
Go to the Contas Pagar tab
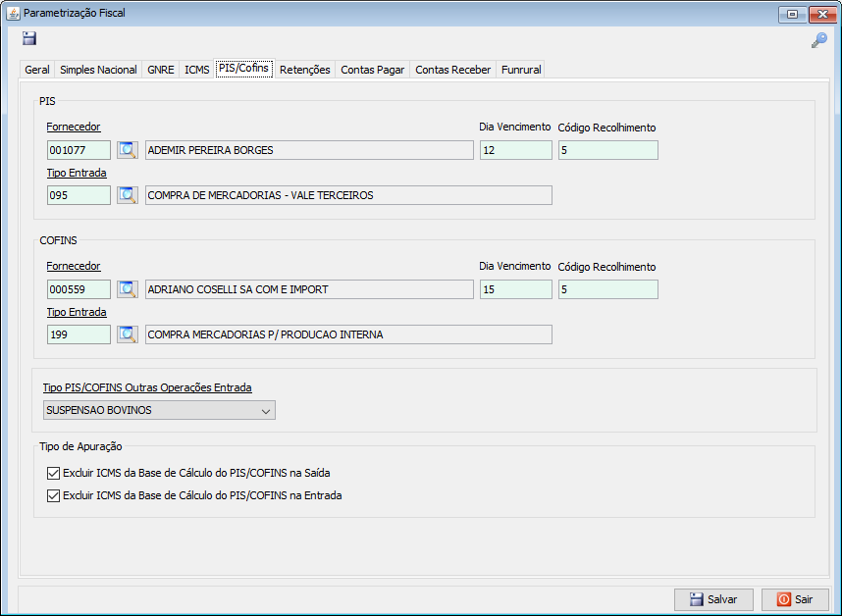[x=372, y=71]
